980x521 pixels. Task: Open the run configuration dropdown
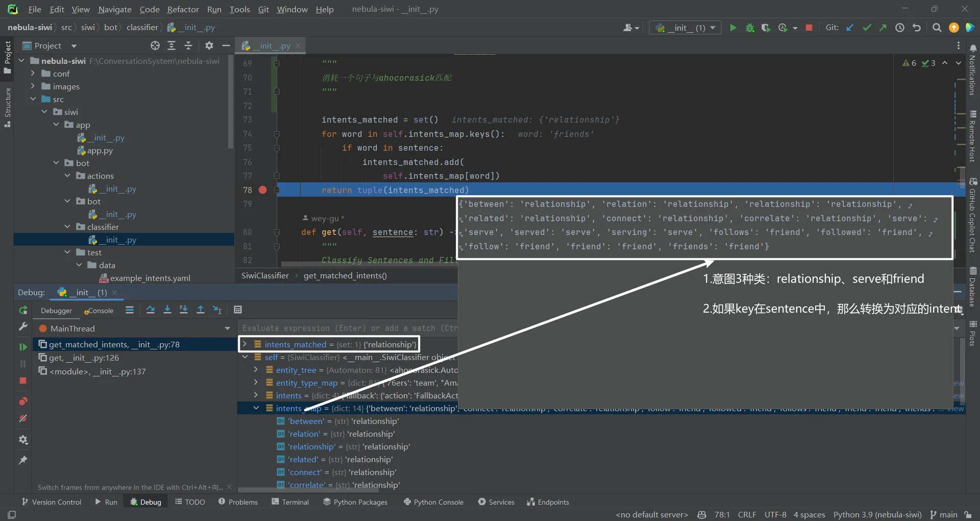point(685,28)
